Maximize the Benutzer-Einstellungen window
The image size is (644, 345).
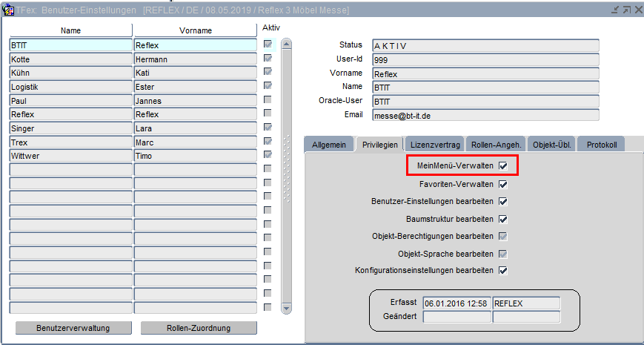tap(625, 10)
